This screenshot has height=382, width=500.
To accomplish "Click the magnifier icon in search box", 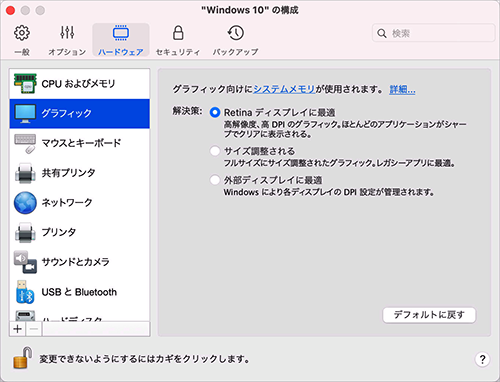I will [x=382, y=33].
